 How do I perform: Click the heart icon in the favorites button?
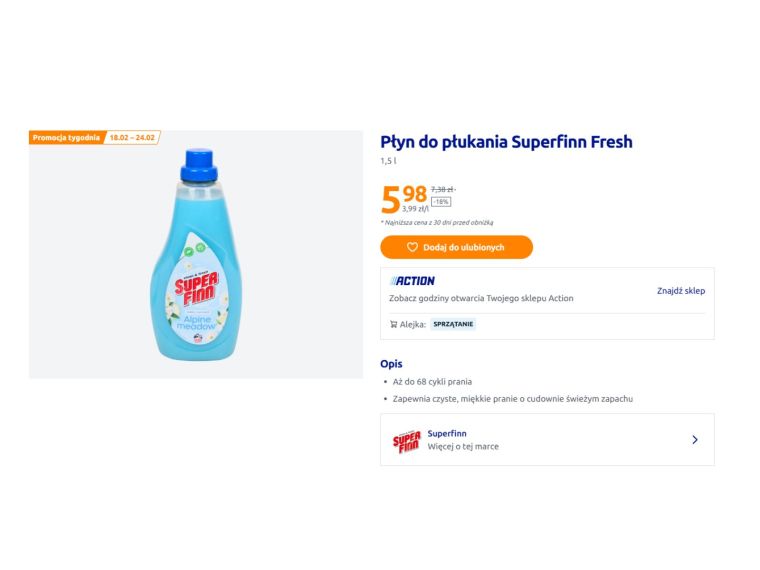tap(412, 247)
